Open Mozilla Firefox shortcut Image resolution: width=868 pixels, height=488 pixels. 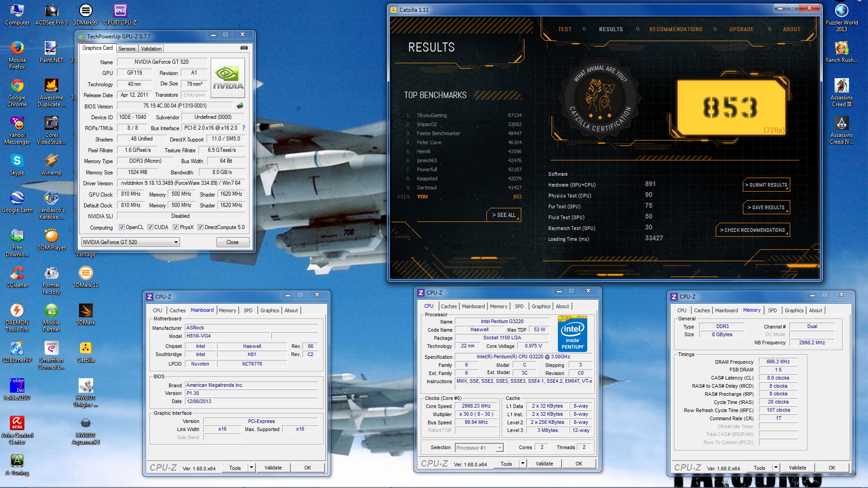point(17,55)
